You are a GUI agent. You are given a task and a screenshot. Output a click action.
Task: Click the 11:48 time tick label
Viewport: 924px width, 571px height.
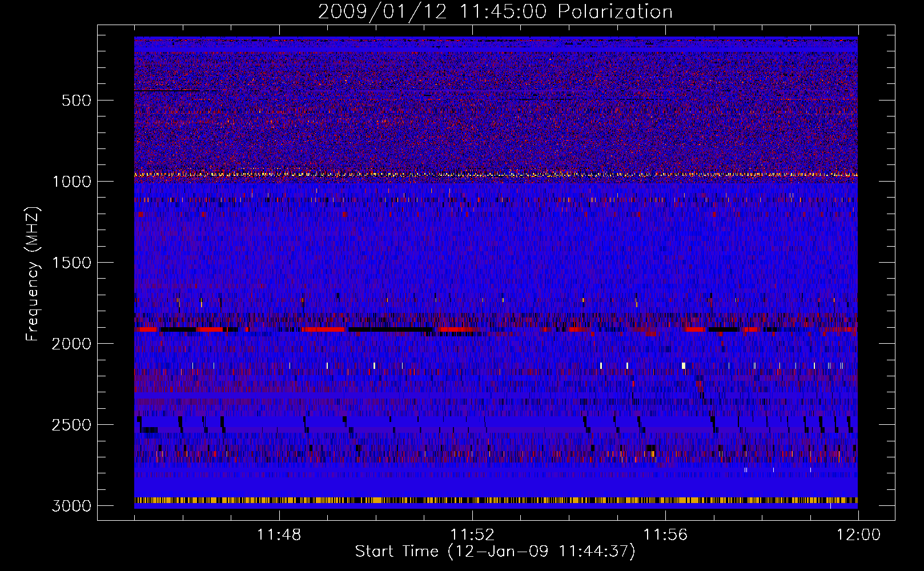point(279,535)
